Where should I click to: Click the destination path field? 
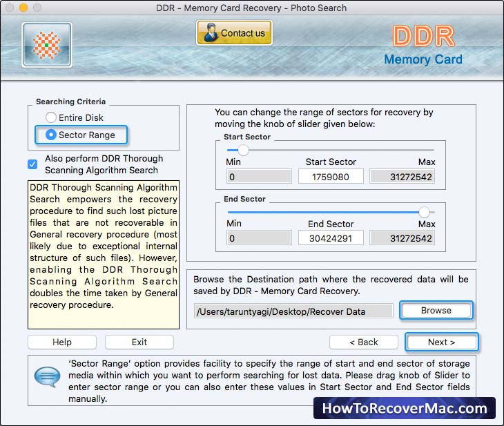coord(293,311)
